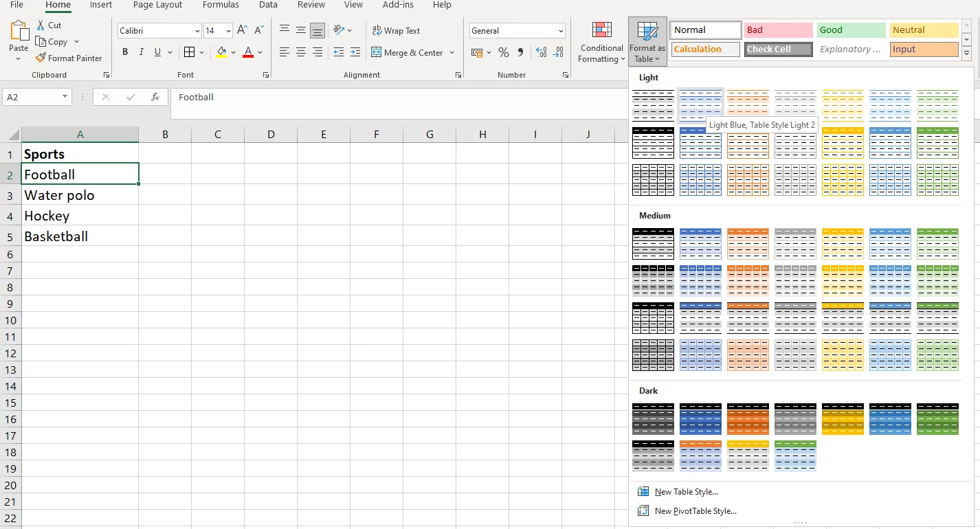Viewport: 980px width, 529px height.
Task: Select the Cut command
Action: click(x=51, y=25)
